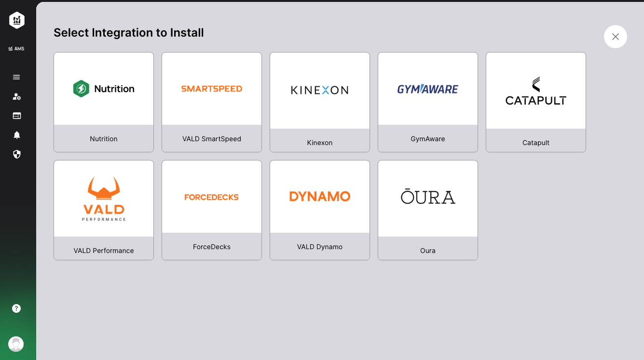Click the Oura label text

point(428,251)
